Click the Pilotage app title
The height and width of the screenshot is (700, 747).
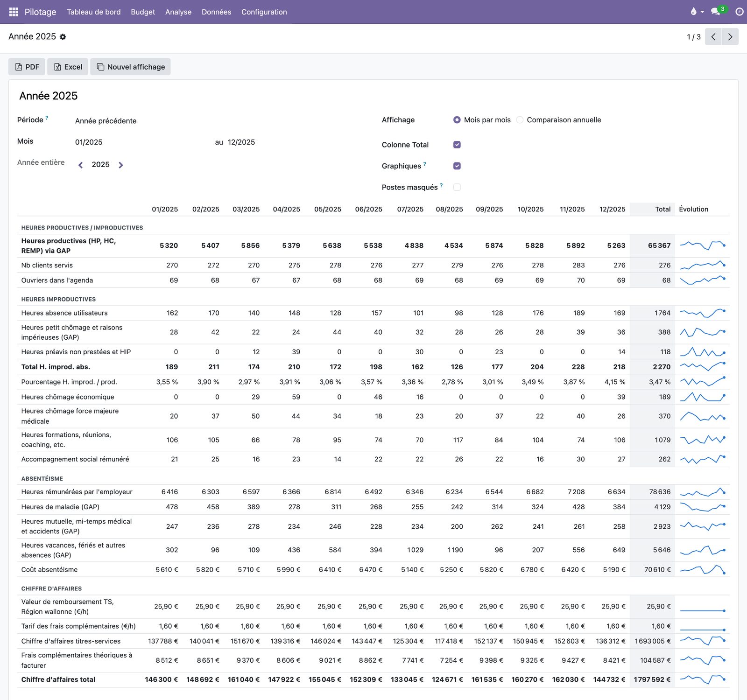[x=40, y=12]
